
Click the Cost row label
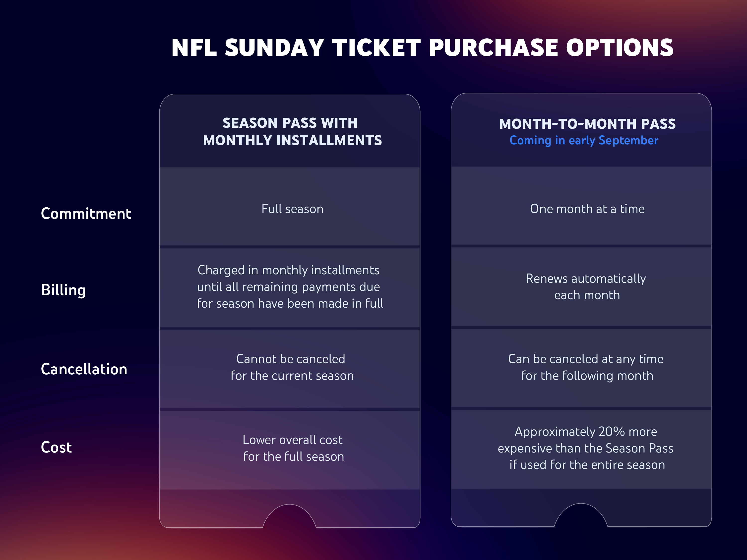56,447
